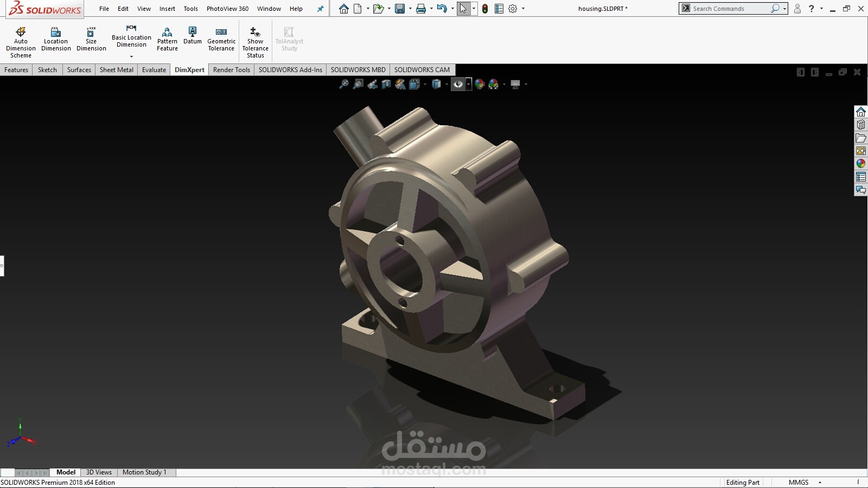Viewport: 868px width, 488px height.
Task: Open View Orientation cube
Action: pyautogui.click(x=415, y=84)
